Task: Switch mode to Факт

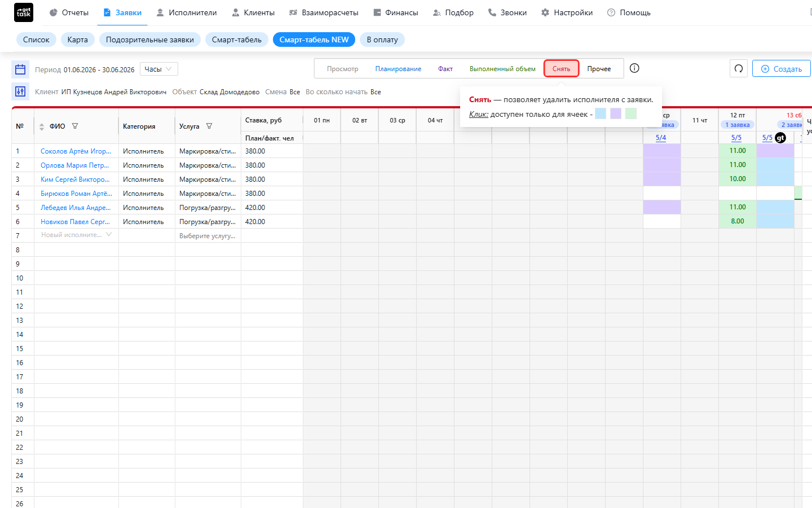Action: pyautogui.click(x=445, y=69)
